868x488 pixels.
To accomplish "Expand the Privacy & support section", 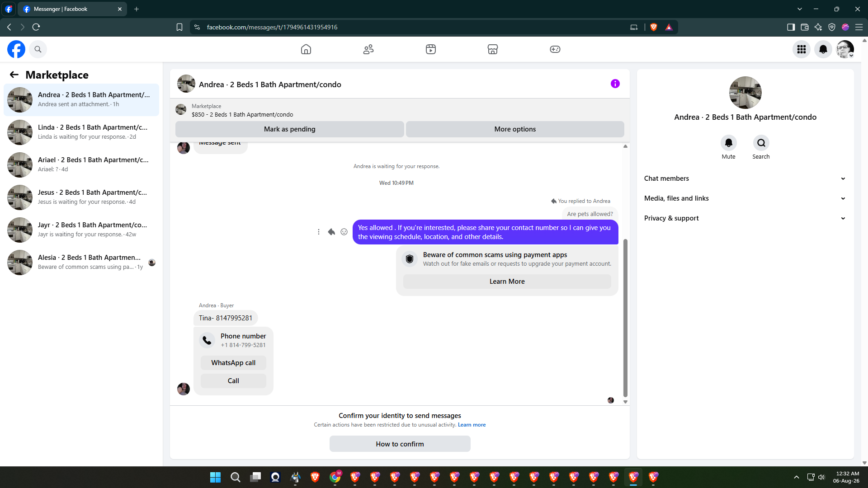I will pos(745,218).
